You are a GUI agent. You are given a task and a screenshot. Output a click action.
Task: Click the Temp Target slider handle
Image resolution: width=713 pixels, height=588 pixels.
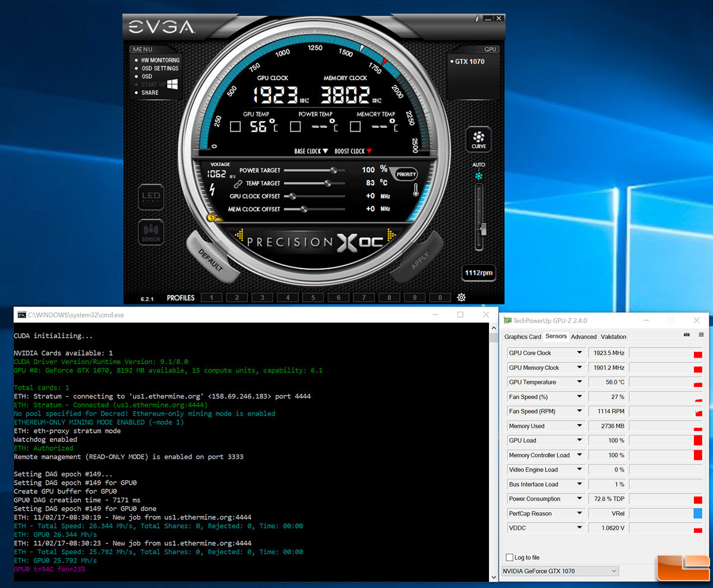pyautogui.click(x=327, y=183)
